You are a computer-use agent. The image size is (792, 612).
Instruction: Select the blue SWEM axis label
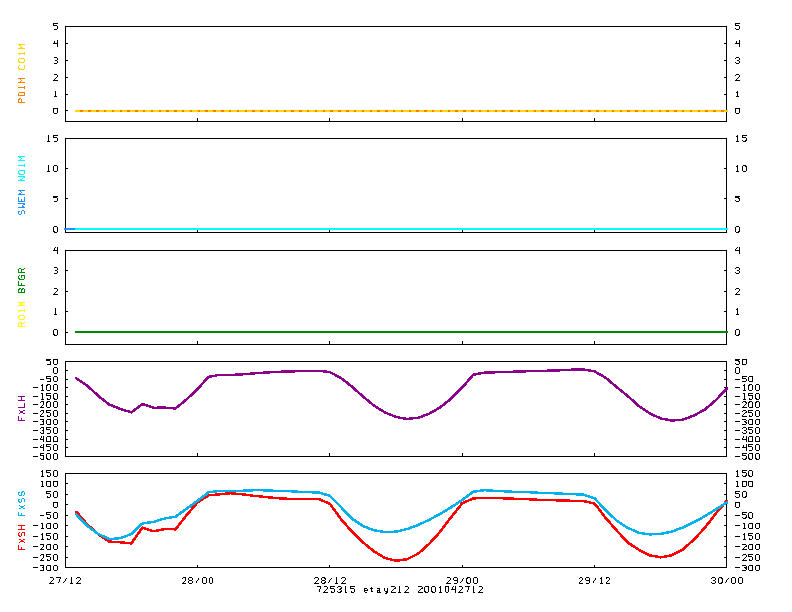[21, 201]
